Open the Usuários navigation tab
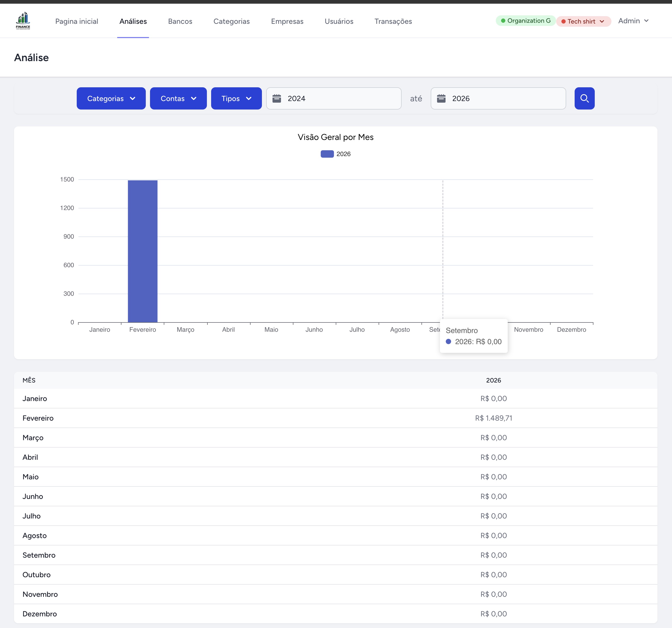Screen dimensions: 672x628 click(339, 21)
